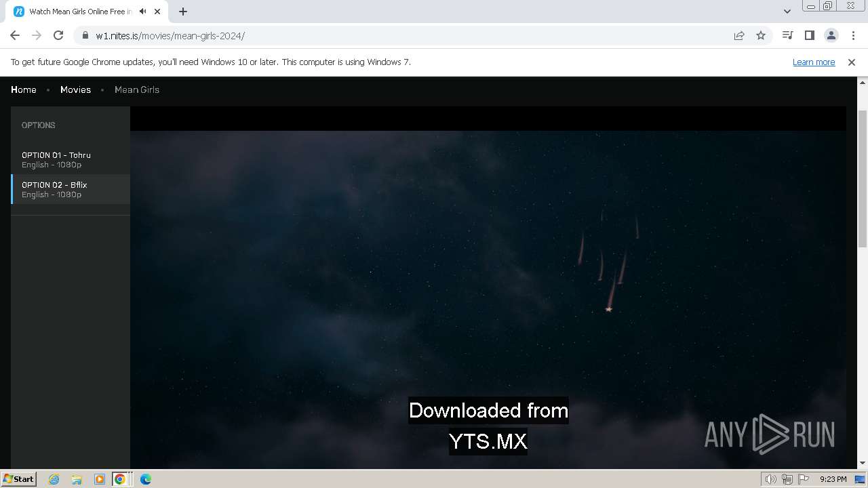
Task: Share this page via share icon
Action: [x=739, y=35]
